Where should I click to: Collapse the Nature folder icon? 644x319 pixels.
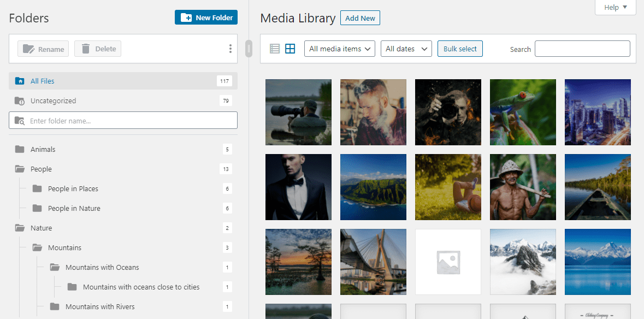[19, 228]
